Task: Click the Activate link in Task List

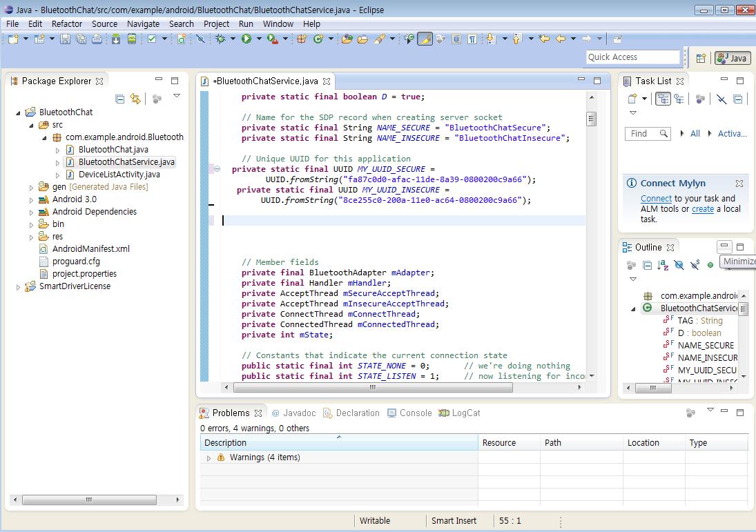Action: coord(733,133)
